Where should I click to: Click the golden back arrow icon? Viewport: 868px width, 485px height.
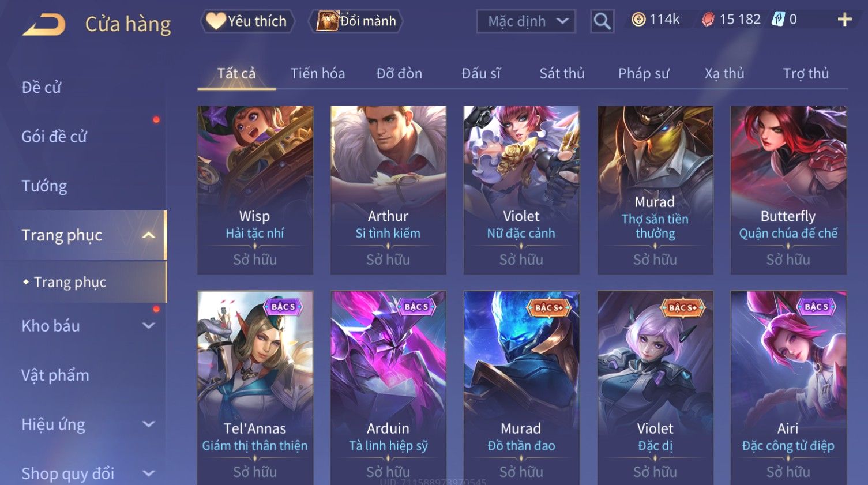(x=44, y=25)
